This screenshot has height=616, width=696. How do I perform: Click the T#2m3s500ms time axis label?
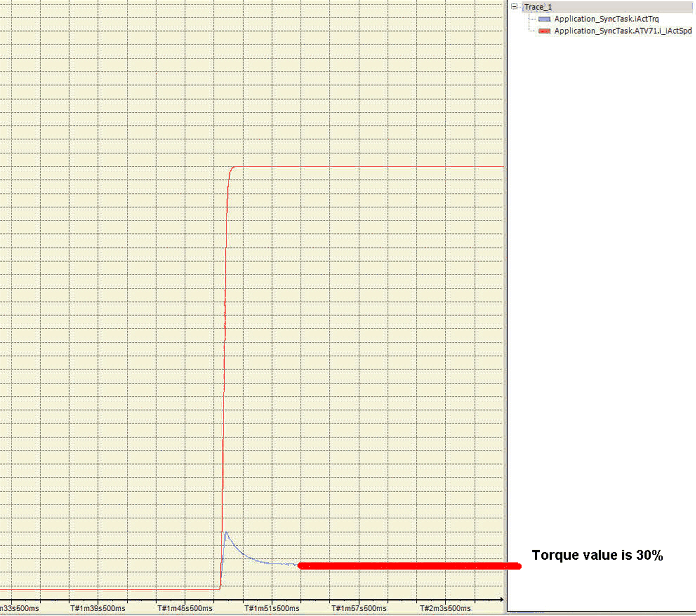click(445, 609)
